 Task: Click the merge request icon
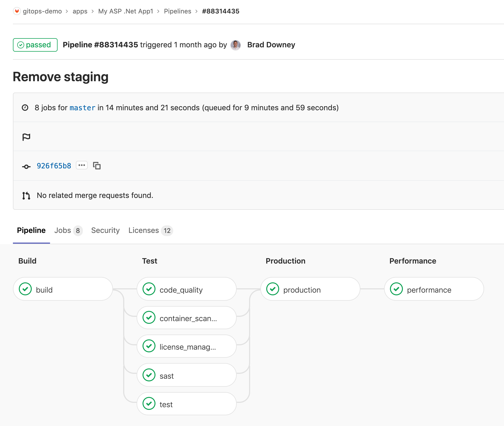[26, 196]
